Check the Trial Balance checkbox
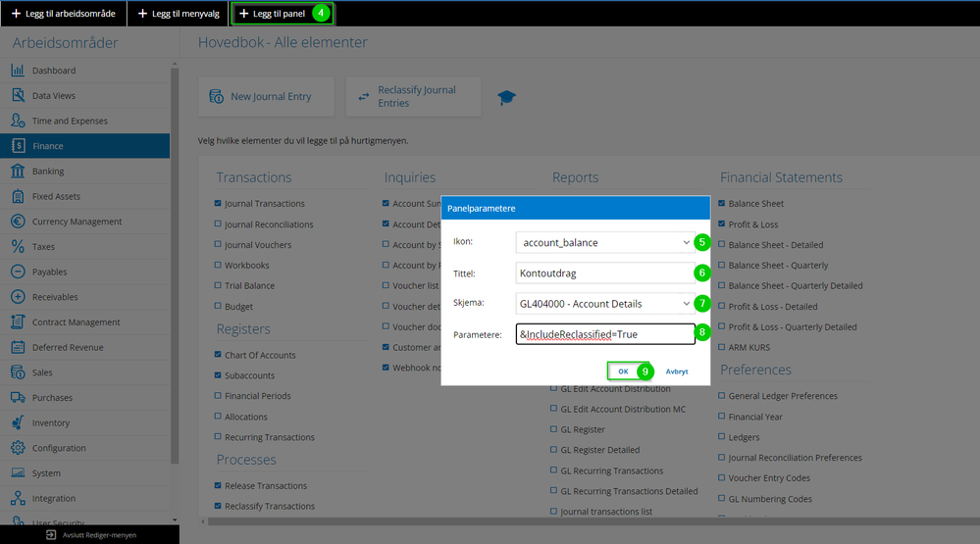Screen dimensions: 980x544 point(218,285)
